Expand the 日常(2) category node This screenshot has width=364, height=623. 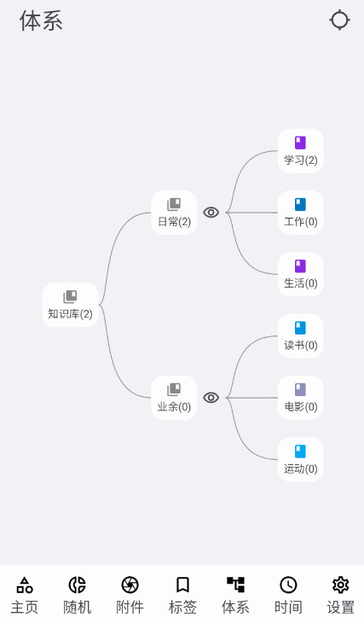pos(174,213)
